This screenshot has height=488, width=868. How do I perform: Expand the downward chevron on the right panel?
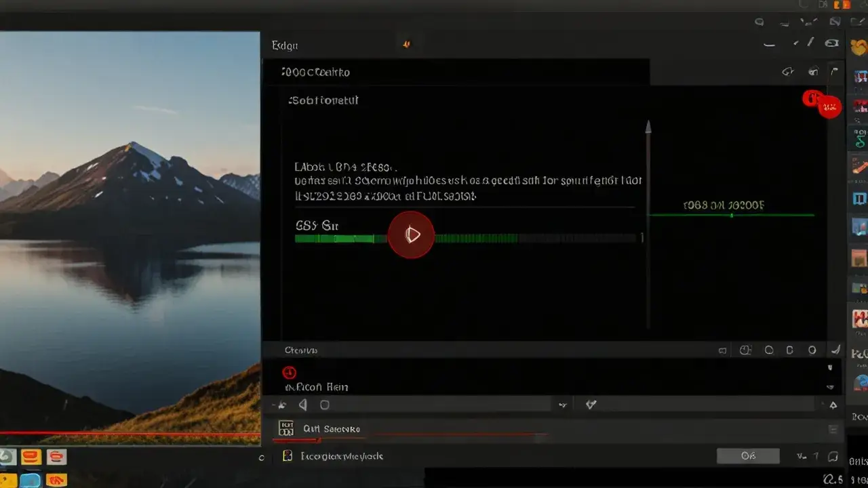click(x=830, y=388)
